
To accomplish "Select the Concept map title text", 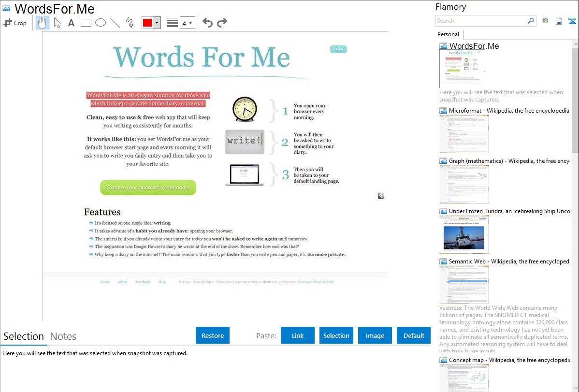I will tap(509, 360).
